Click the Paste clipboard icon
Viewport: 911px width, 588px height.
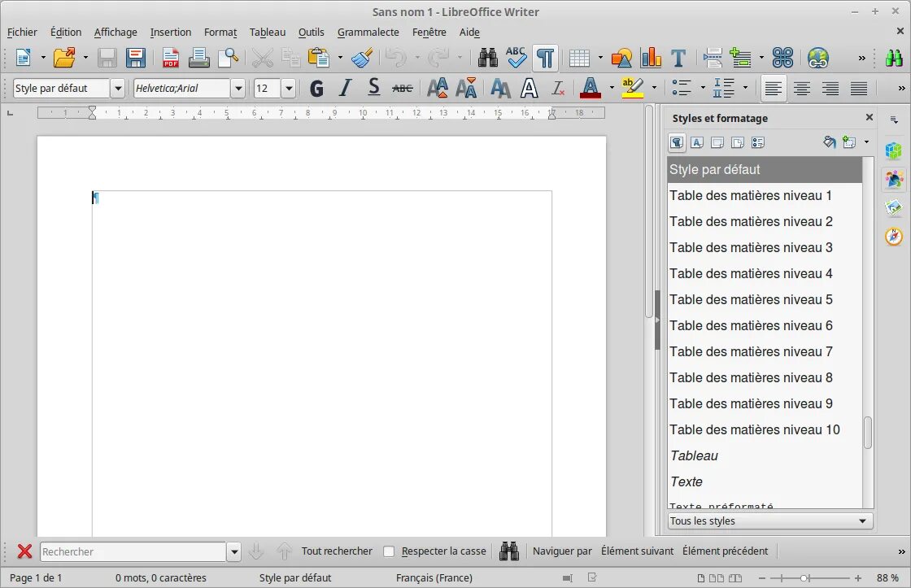pos(318,58)
